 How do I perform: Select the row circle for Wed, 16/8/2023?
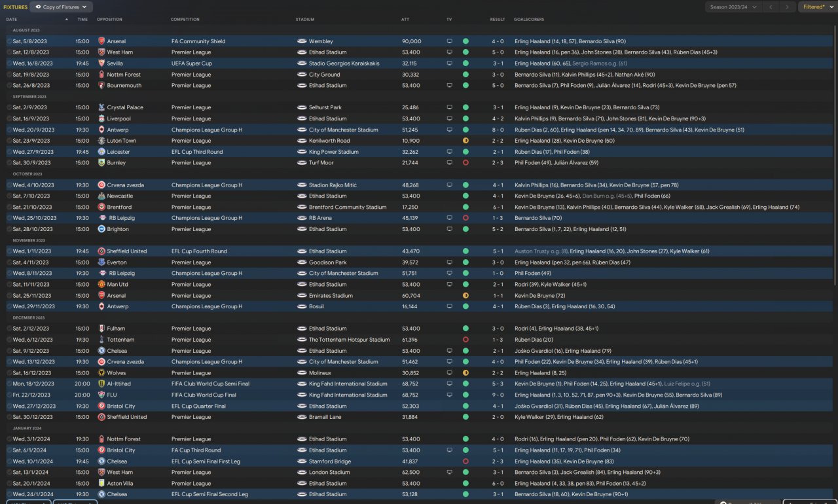coord(9,63)
